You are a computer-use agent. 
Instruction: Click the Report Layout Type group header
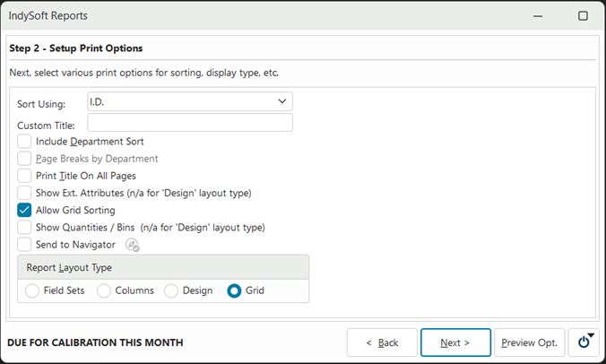pos(163,267)
